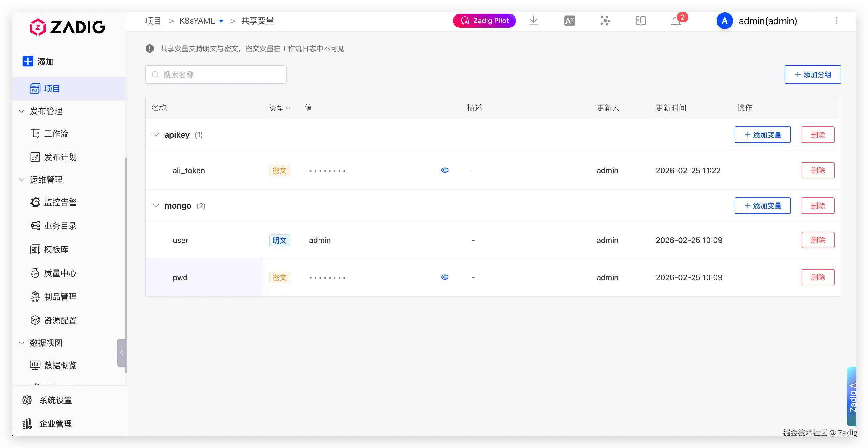Add a variable to the apikey group
The width and height of the screenshot is (868, 448).
coord(763,135)
